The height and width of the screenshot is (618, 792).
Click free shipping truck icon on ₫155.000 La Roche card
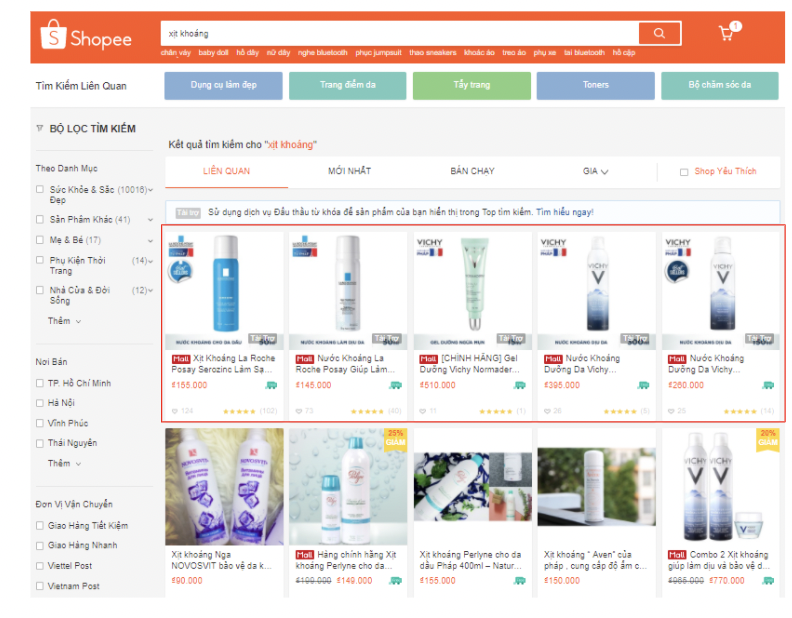(271, 385)
